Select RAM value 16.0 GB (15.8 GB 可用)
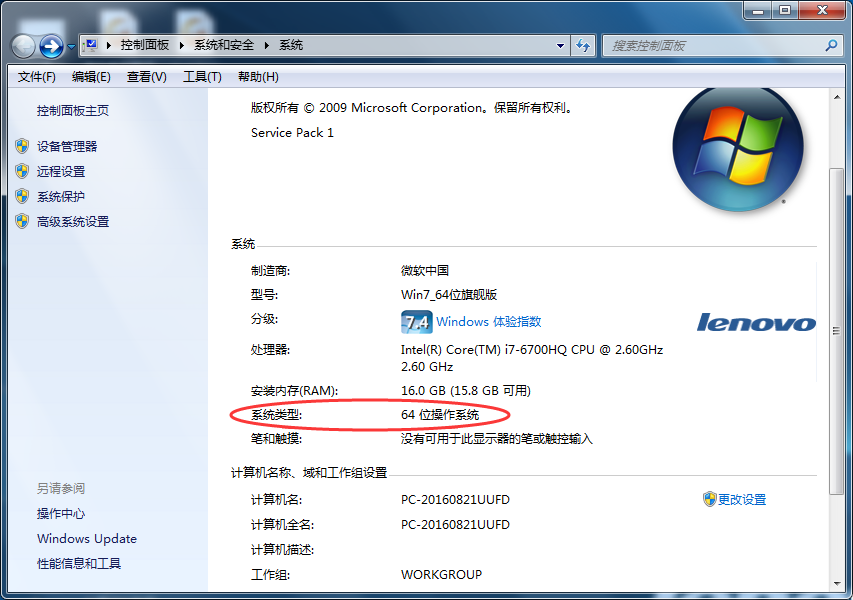This screenshot has height=600, width=853. click(466, 391)
